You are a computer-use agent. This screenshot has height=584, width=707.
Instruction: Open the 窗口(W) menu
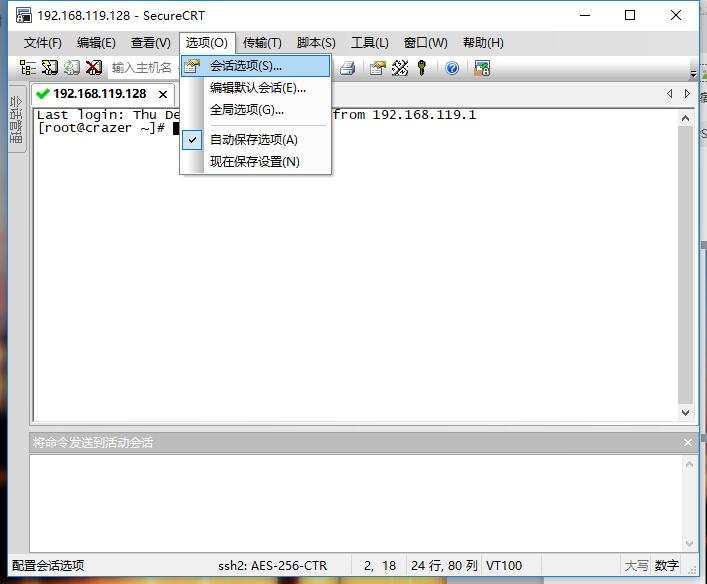click(x=426, y=43)
